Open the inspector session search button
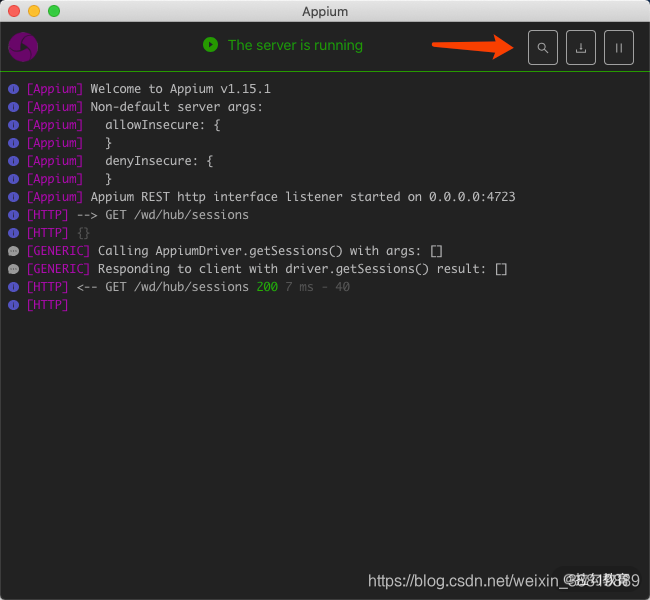 pyautogui.click(x=543, y=47)
